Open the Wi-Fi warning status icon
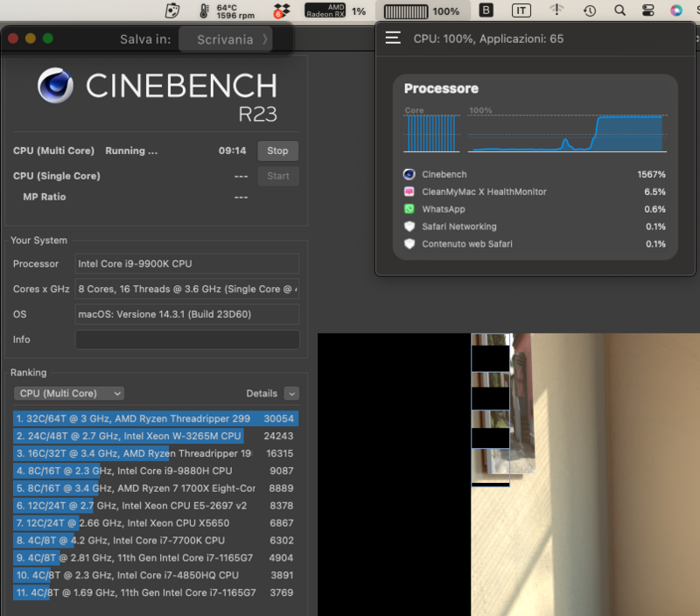Image resolution: width=700 pixels, height=616 pixels. [556, 10]
